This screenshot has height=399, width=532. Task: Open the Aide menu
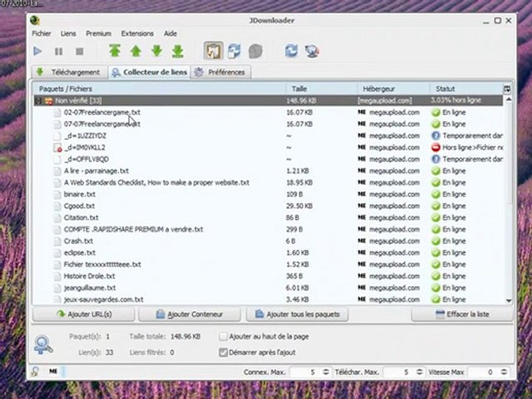(170, 33)
